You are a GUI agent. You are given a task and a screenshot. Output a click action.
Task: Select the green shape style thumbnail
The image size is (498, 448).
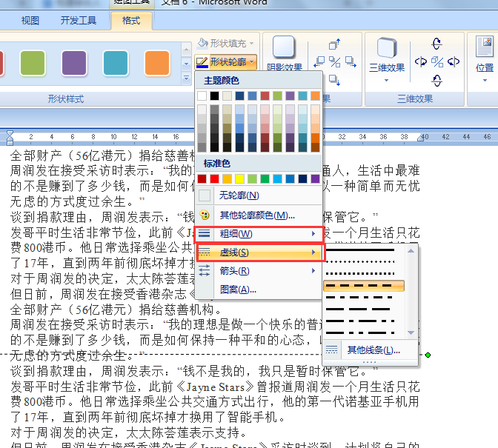[33, 64]
